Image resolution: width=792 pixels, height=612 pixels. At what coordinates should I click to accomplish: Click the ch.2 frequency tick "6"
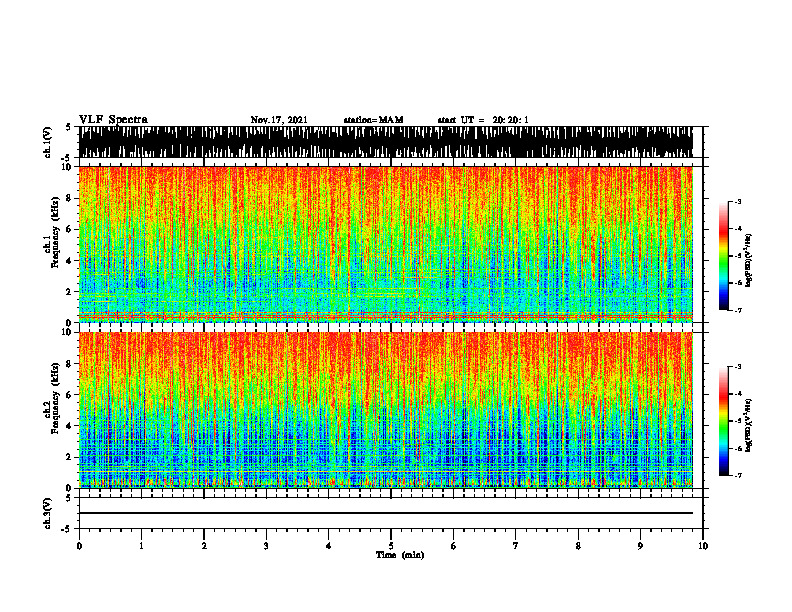tap(70, 395)
